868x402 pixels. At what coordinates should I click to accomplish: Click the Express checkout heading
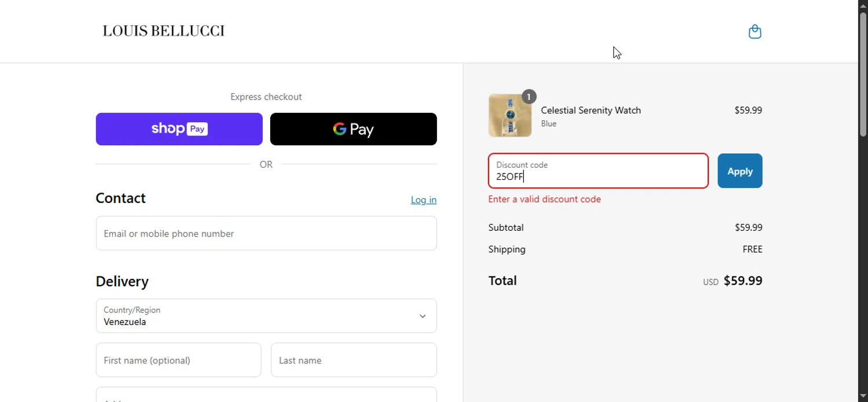tap(266, 97)
